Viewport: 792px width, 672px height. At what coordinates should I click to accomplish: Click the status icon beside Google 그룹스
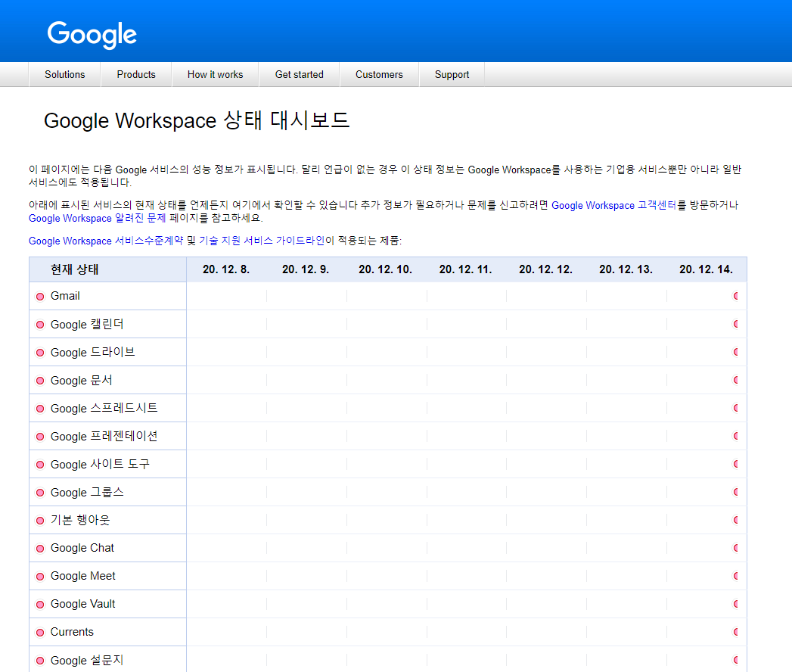[40, 493]
